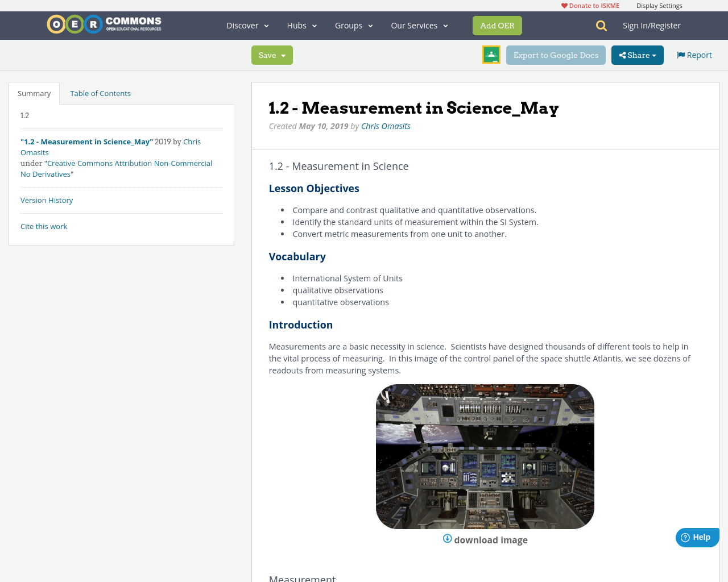Share resource to Google Classroom
This screenshot has height=582, width=728.
pyautogui.click(x=491, y=55)
